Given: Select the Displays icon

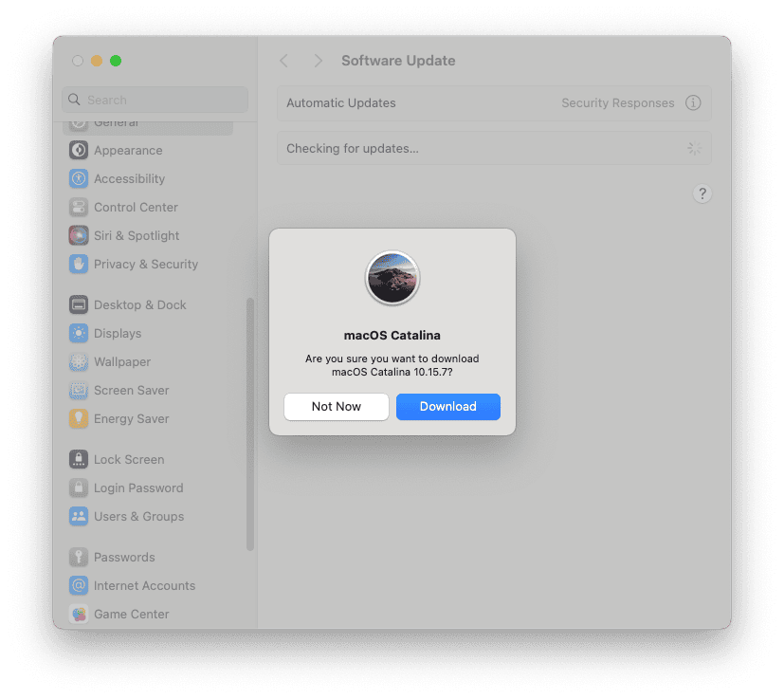Looking at the screenshot, I should (x=79, y=333).
